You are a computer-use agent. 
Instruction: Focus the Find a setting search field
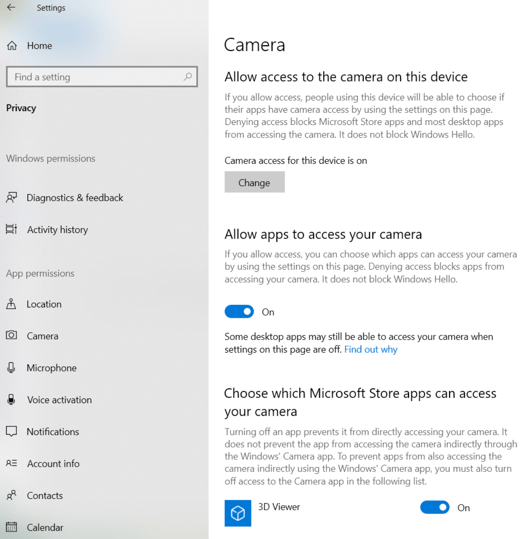point(102,77)
